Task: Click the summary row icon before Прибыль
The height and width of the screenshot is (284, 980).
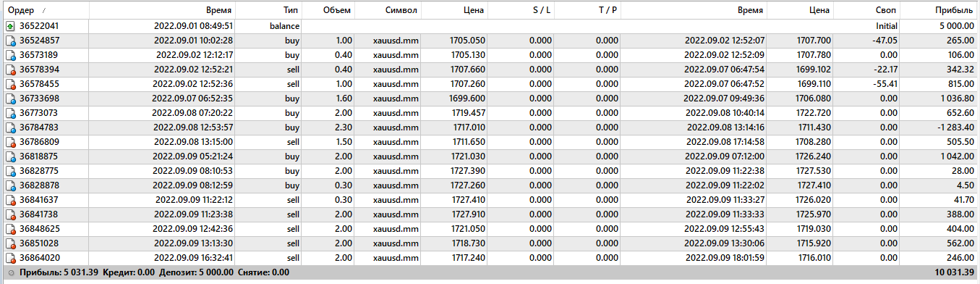Action: tap(10, 273)
